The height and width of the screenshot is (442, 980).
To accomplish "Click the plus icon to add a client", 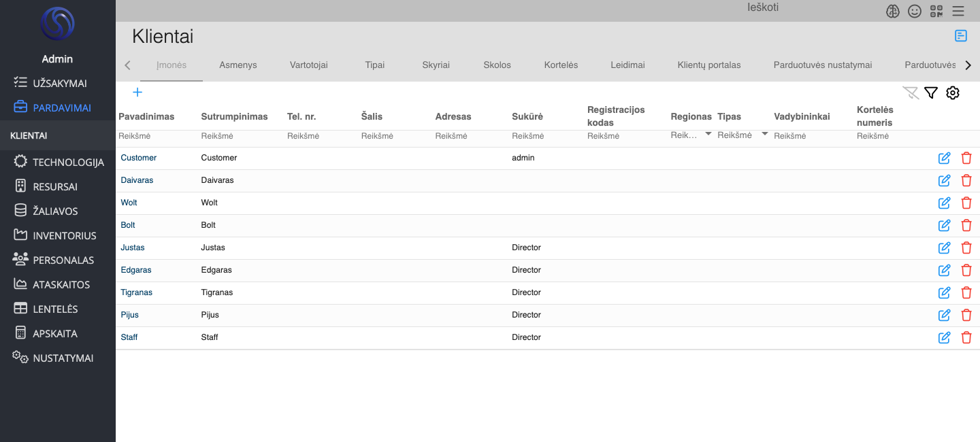I will coord(137,92).
